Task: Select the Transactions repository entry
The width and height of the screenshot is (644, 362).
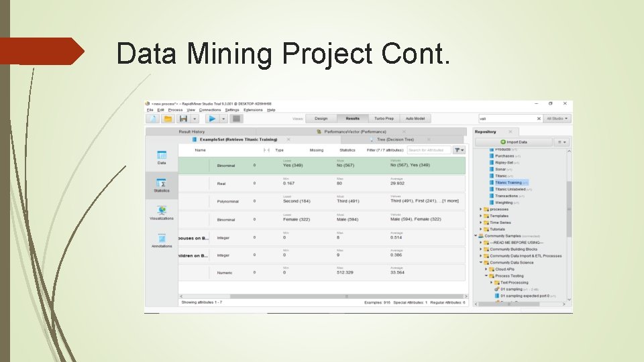Action: [x=506, y=196]
